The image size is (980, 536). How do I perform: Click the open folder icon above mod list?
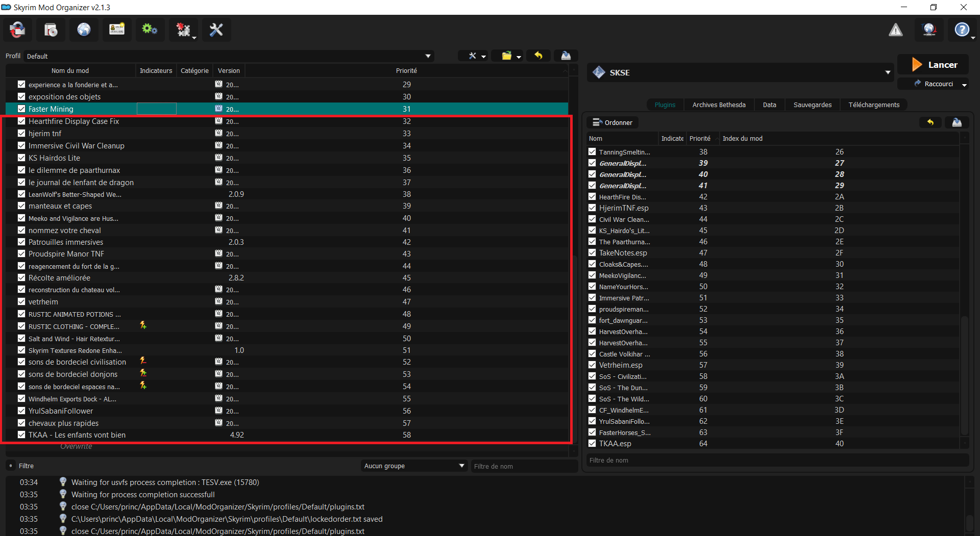pos(506,56)
